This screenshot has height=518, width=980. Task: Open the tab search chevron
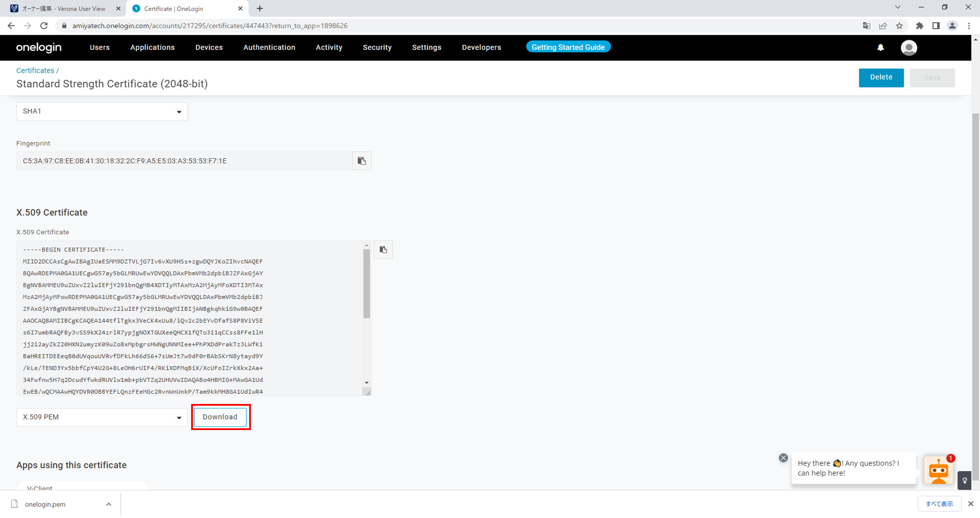[897, 7]
